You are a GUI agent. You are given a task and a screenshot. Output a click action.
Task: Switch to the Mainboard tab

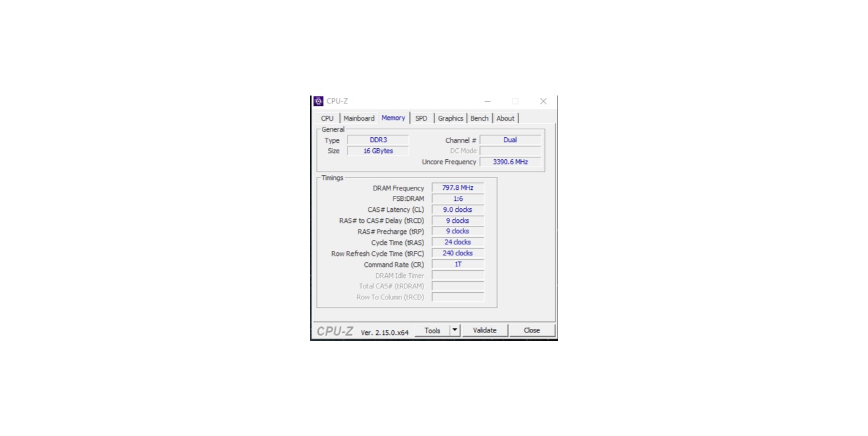[x=359, y=118]
